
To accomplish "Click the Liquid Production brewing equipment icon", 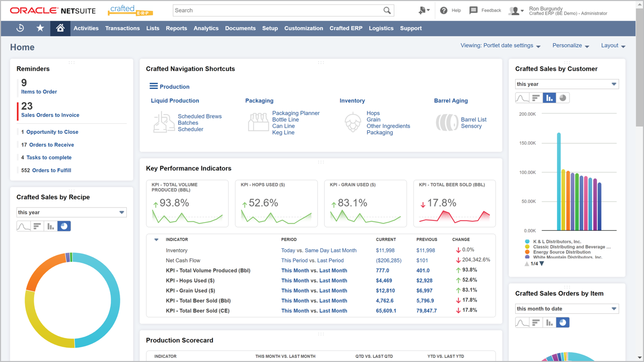I will (164, 123).
